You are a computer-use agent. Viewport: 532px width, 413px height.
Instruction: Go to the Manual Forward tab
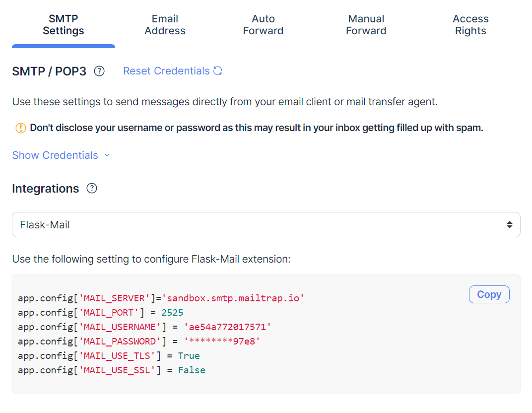coord(366,25)
